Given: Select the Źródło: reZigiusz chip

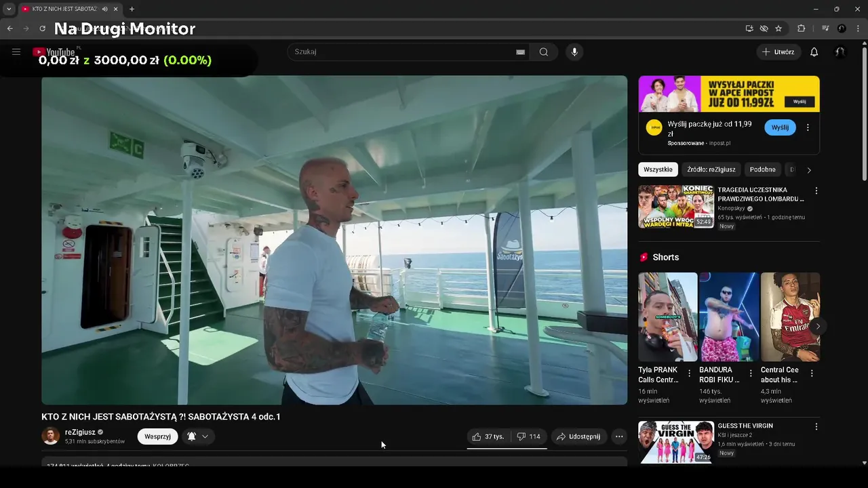Looking at the screenshot, I should pyautogui.click(x=711, y=169).
